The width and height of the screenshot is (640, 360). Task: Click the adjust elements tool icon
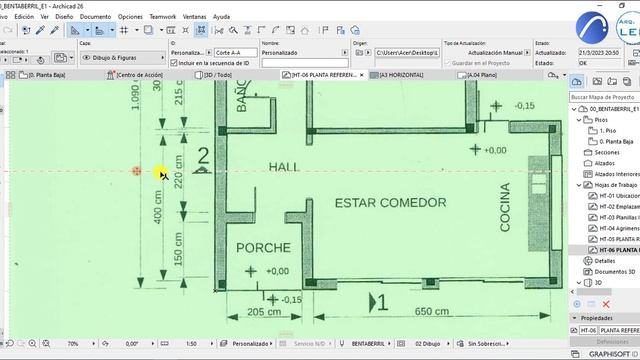point(247,30)
